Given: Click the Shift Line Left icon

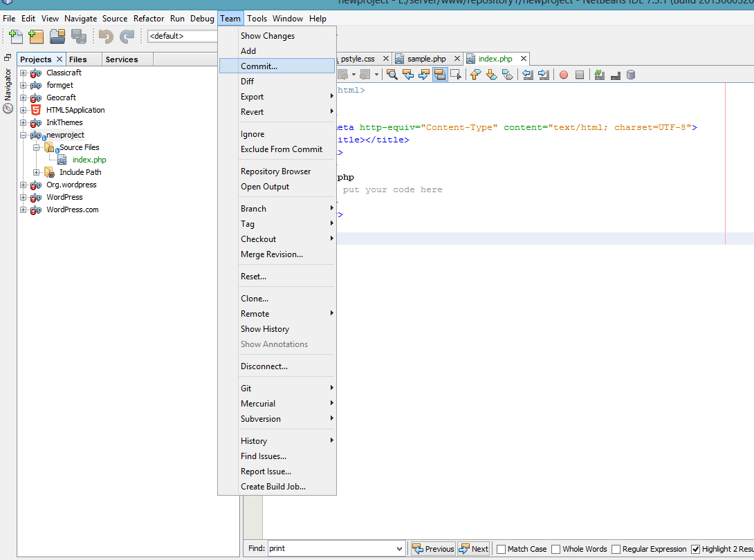Looking at the screenshot, I should [x=528, y=75].
